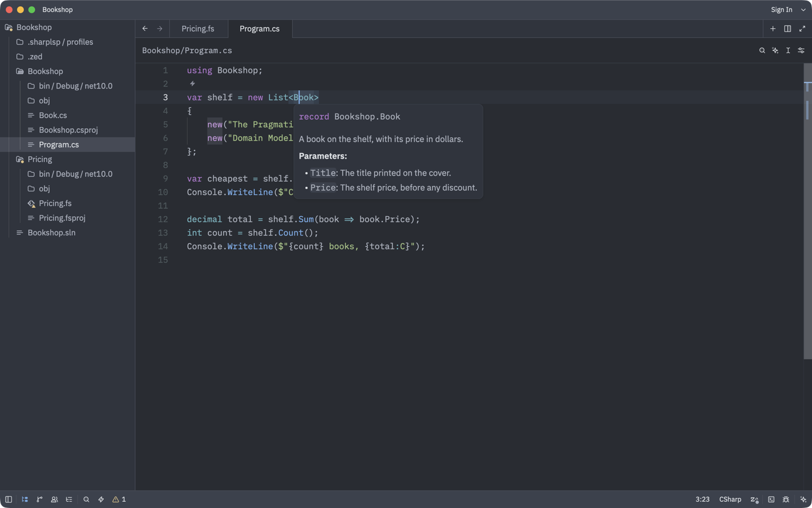The width and height of the screenshot is (812, 508).
Task: Open the agent panel sparkle icon
Action: [x=804, y=500]
